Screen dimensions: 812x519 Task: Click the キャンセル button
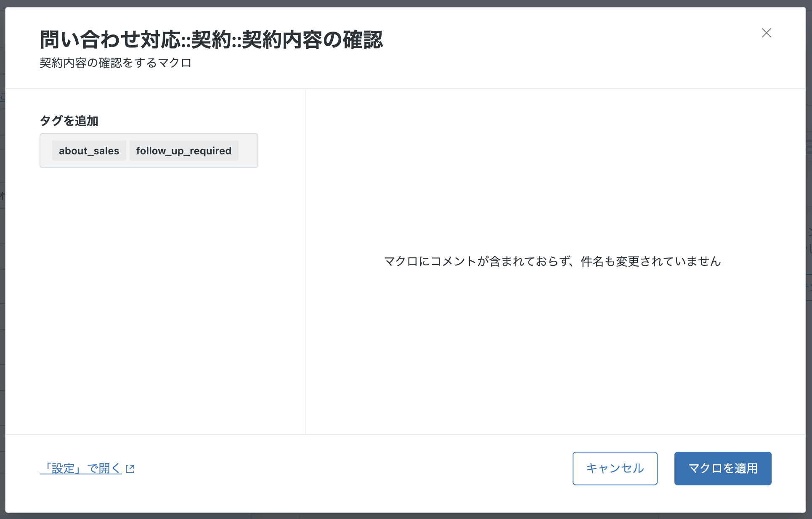(615, 469)
